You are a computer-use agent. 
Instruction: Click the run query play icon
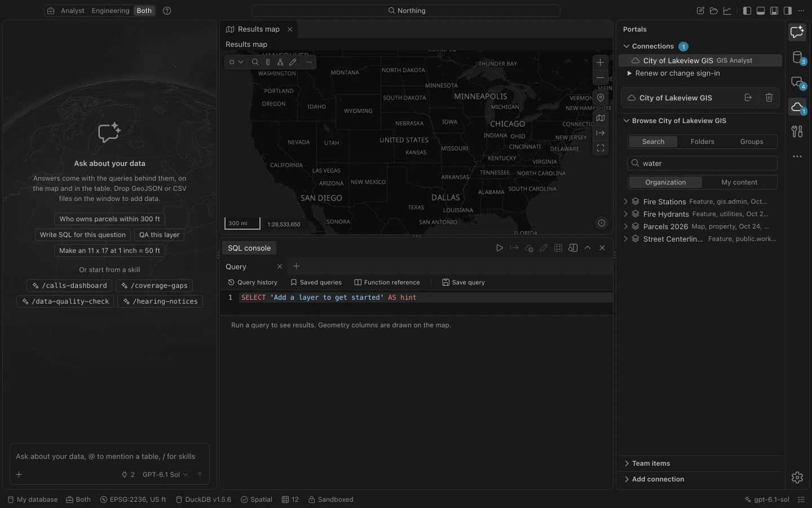[x=500, y=248]
